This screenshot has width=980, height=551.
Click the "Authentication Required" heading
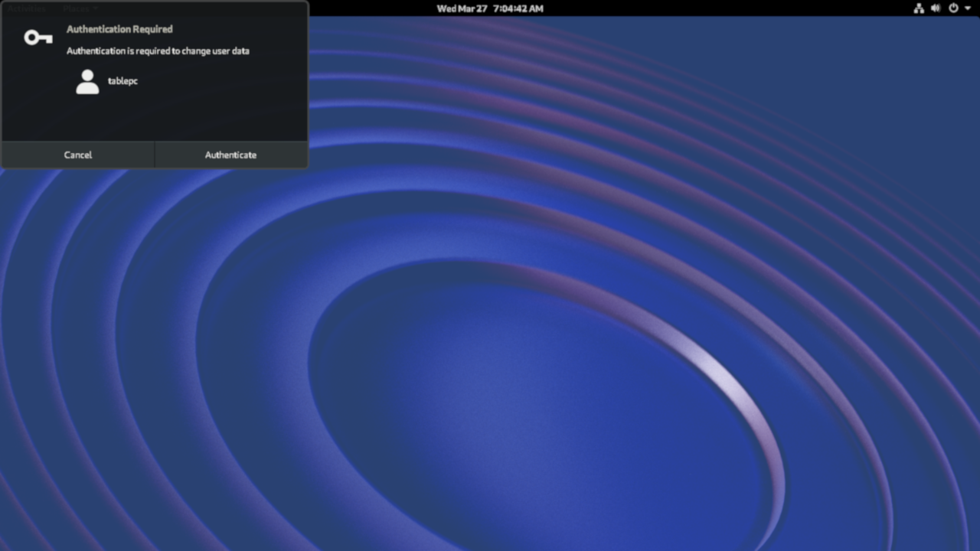[x=119, y=29]
